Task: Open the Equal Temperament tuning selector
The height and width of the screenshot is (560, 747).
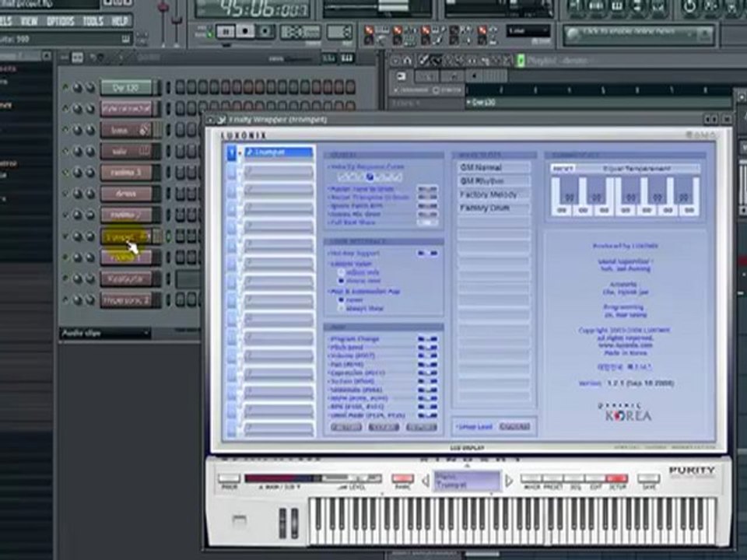Action: (637, 169)
